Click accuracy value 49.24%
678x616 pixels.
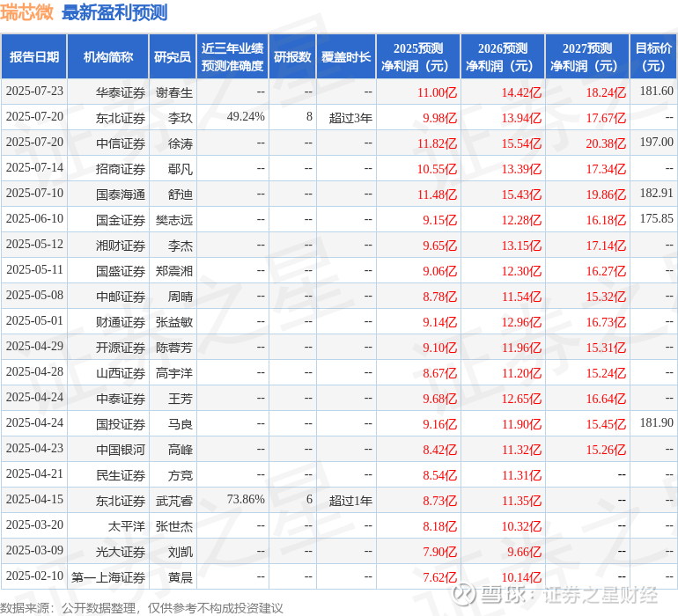point(246,117)
